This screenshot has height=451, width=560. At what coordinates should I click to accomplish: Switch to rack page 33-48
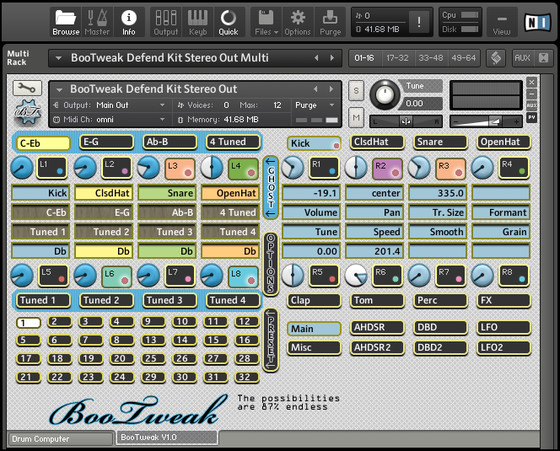(x=430, y=58)
